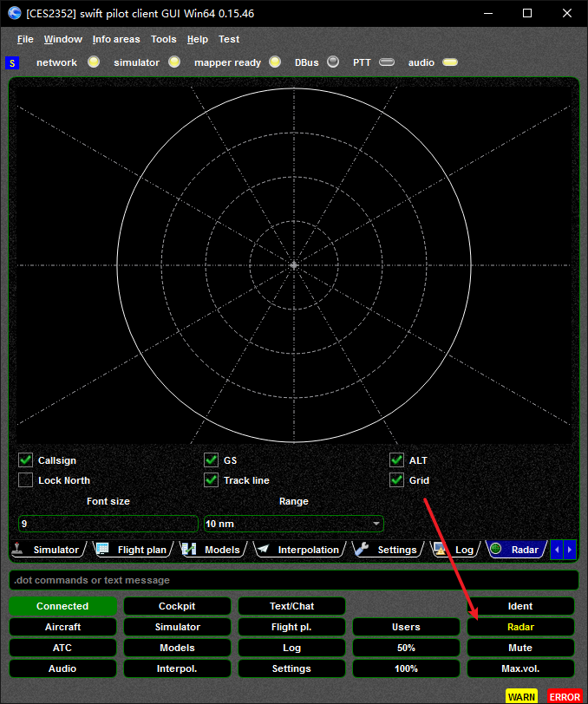
Task: Click the audio status indicator
Action: tap(449, 62)
